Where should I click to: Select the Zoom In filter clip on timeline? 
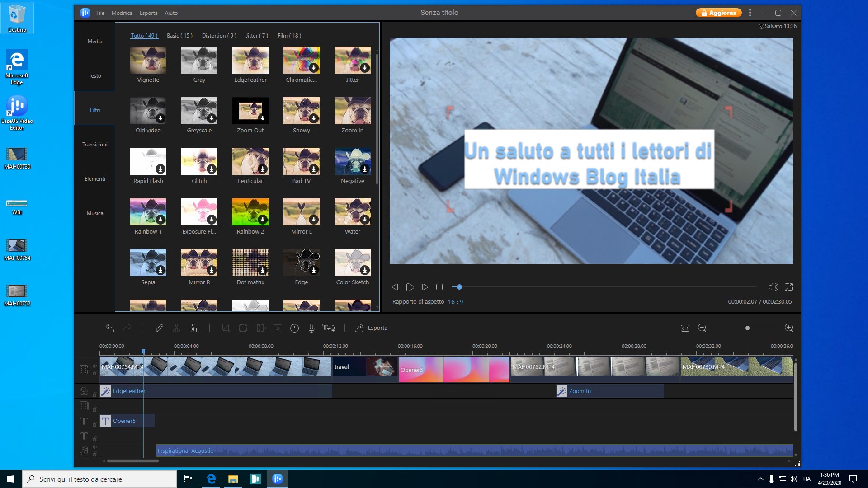(x=610, y=391)
